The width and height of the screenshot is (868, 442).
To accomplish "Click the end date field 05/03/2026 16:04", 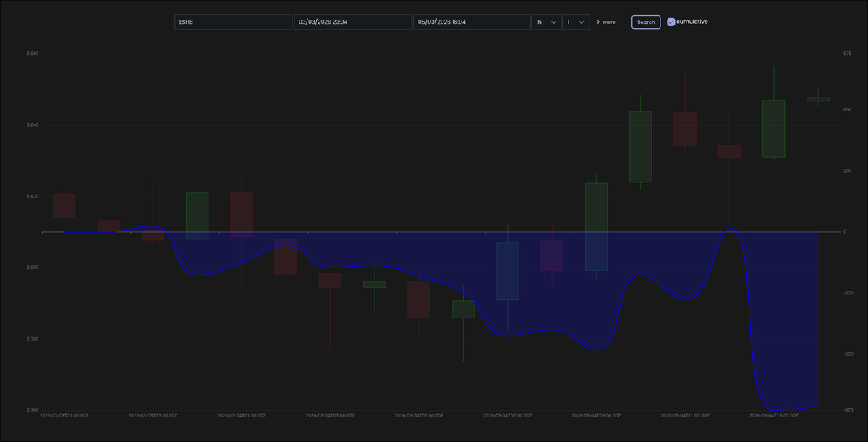I will click(472, 22).
